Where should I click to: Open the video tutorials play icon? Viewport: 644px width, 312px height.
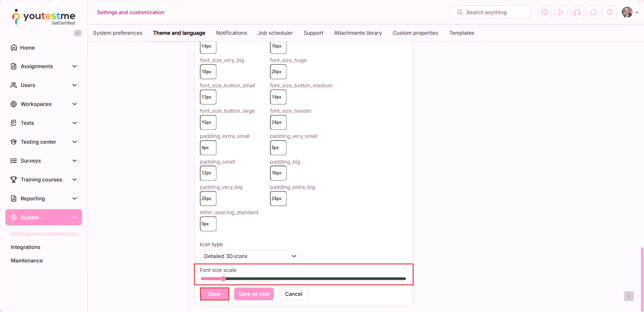561,12
